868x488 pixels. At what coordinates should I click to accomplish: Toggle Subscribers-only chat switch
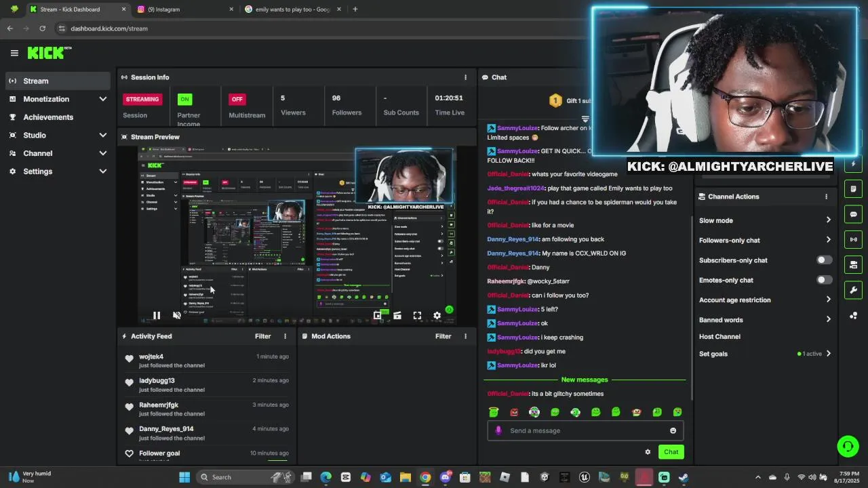pyautogui.click(x=824, y=260)
